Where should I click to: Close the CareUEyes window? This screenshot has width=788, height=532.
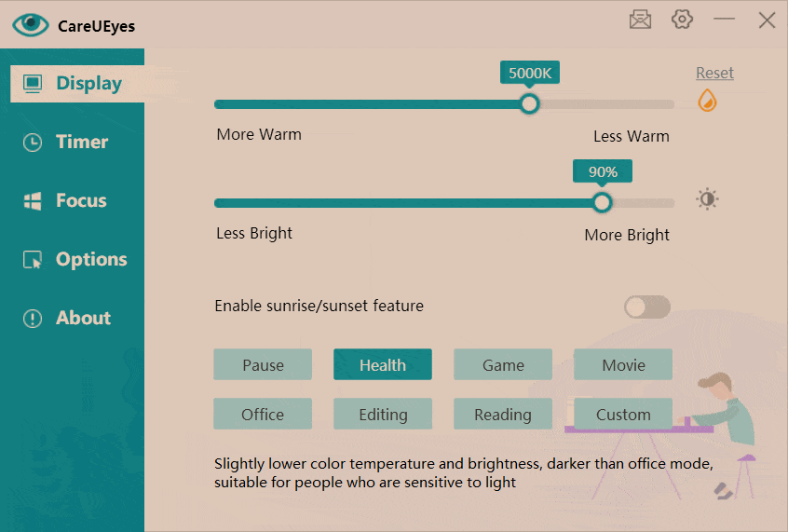click(767, 20)
